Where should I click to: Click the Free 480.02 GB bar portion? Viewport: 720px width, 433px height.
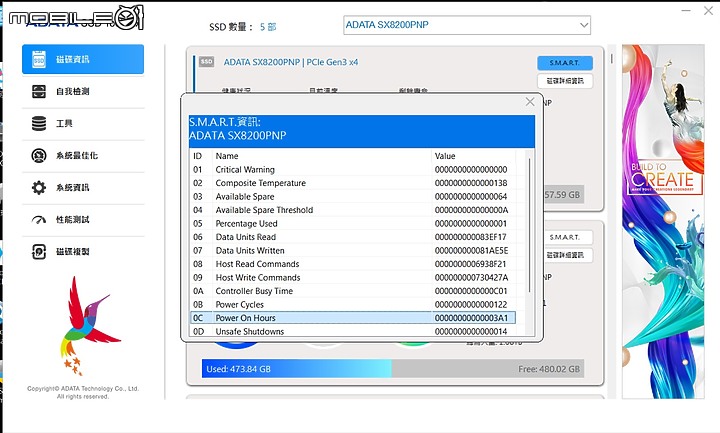488,369
